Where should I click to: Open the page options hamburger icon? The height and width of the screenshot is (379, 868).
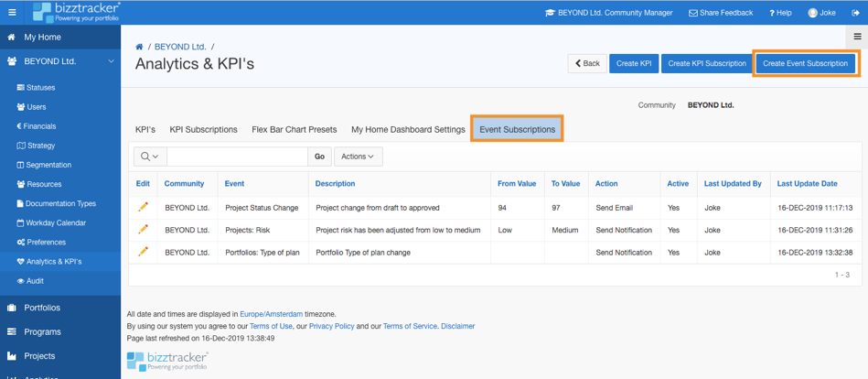click(857, 38)
